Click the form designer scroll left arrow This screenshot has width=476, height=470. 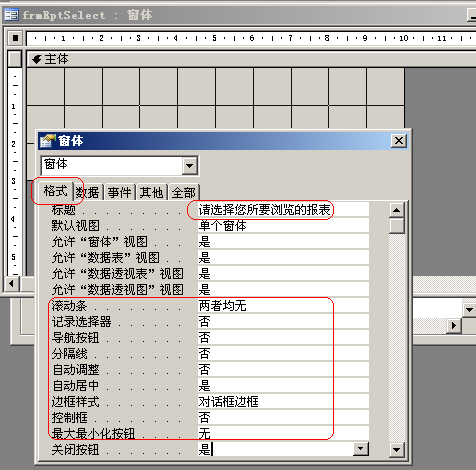click(x=12, y=284)
